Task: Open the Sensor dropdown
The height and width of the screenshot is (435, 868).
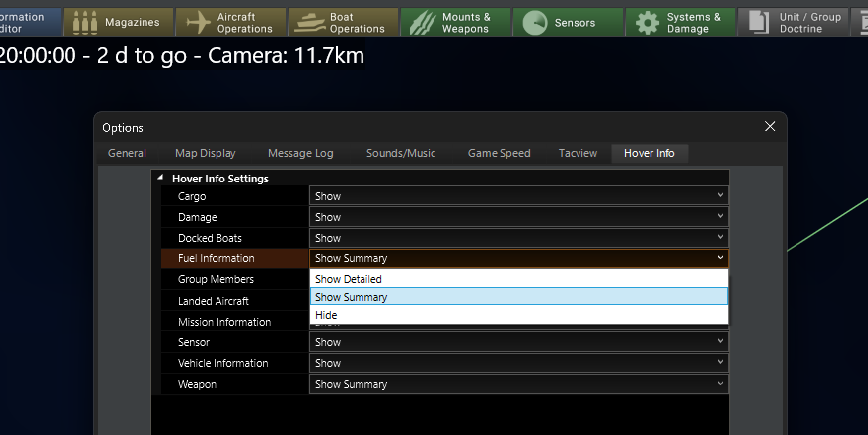Action: tap(519, 342)
